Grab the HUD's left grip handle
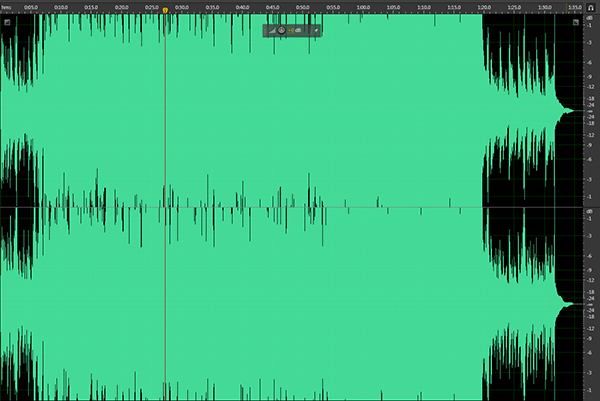Screen dimensions: 600x401 pyautogui.click(x=266, y=30)
